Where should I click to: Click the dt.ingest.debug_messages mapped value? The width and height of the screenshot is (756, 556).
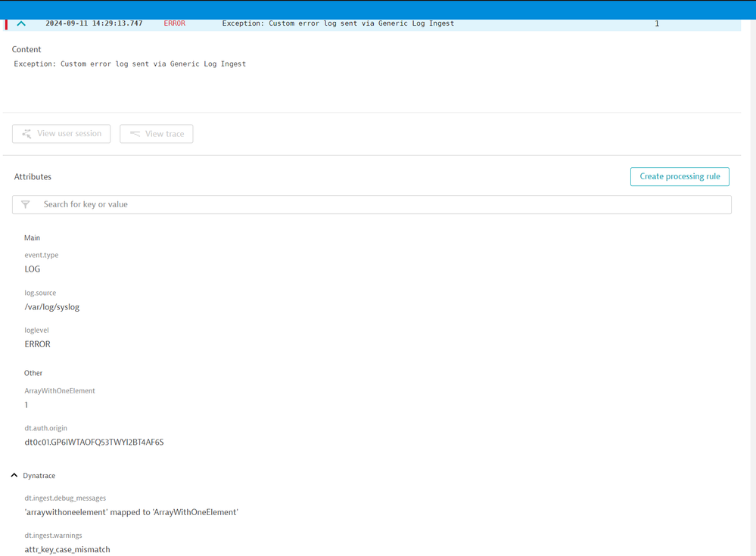pyautogui.click(x=131, y=512)
